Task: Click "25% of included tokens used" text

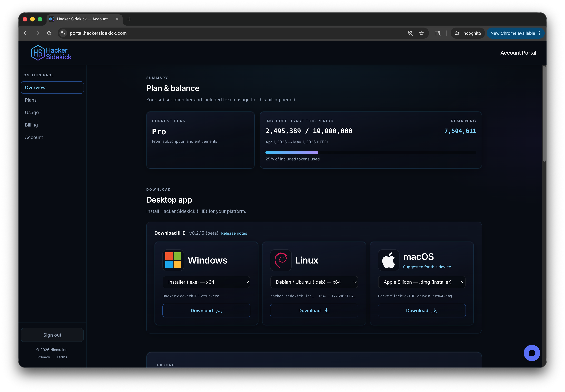Action: click(x=292, y=159)
